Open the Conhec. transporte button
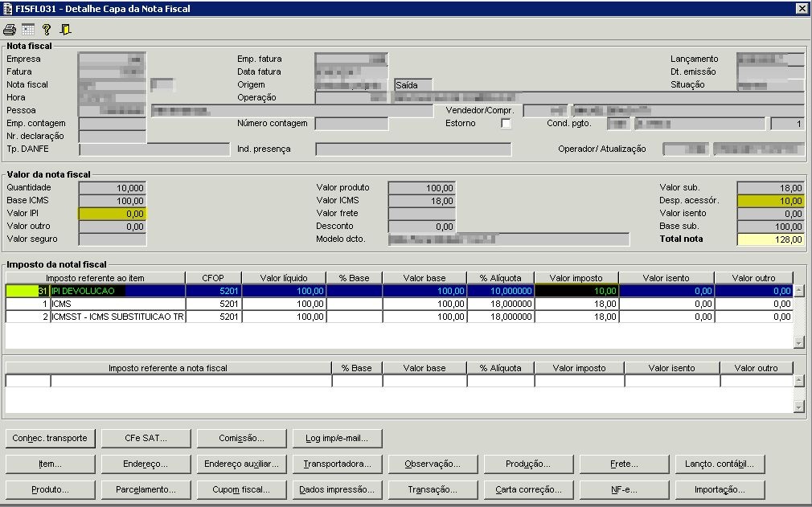 50,438
